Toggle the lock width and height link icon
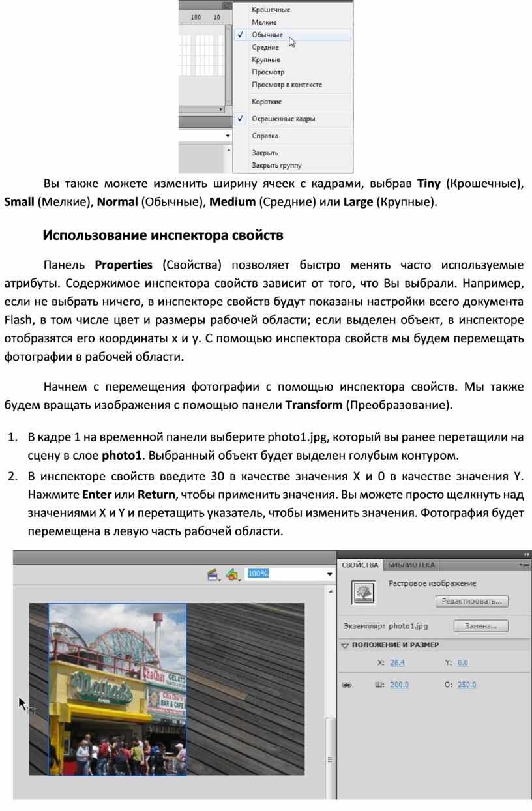This screenshot has width=532, height=811. 347,685
